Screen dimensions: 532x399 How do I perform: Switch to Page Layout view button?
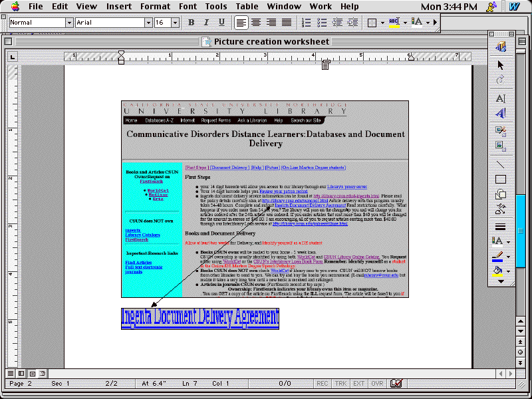click(32, 374)
